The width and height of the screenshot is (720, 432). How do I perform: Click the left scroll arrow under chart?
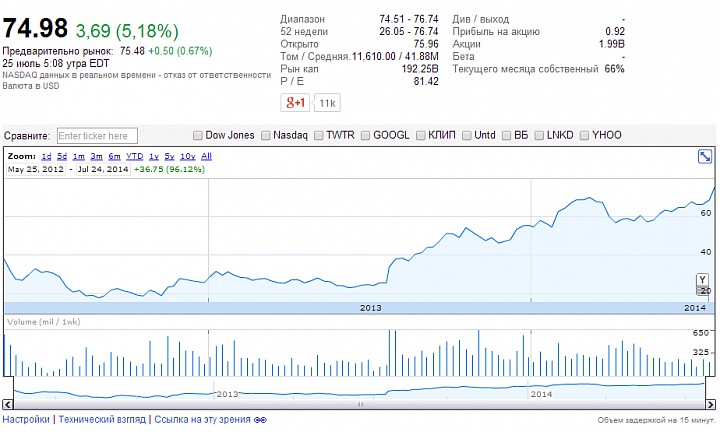tap(5, 406)
